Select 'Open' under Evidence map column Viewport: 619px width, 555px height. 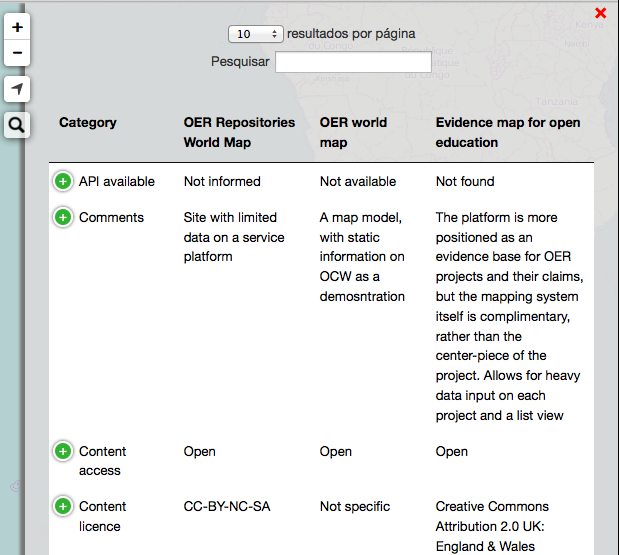452,452
